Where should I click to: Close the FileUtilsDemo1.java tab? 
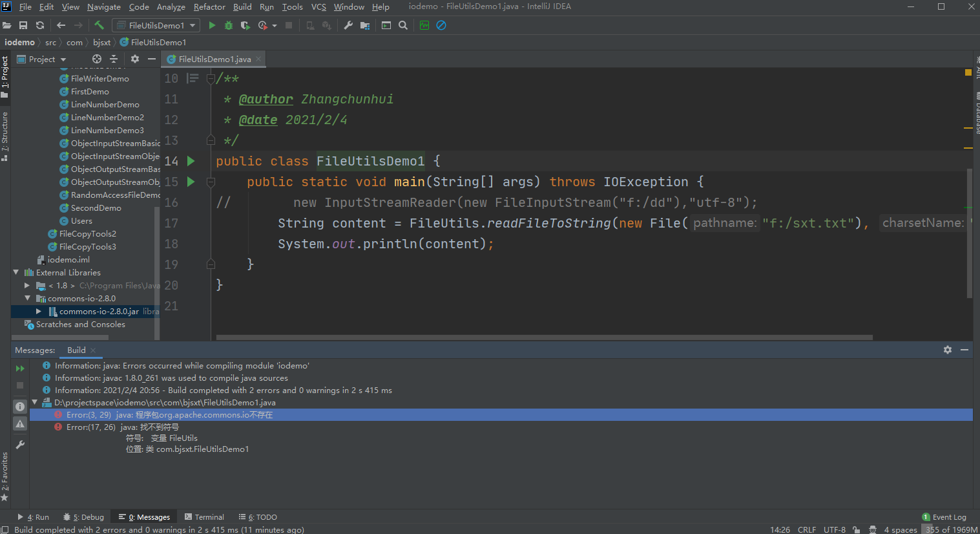click(258, 59)
